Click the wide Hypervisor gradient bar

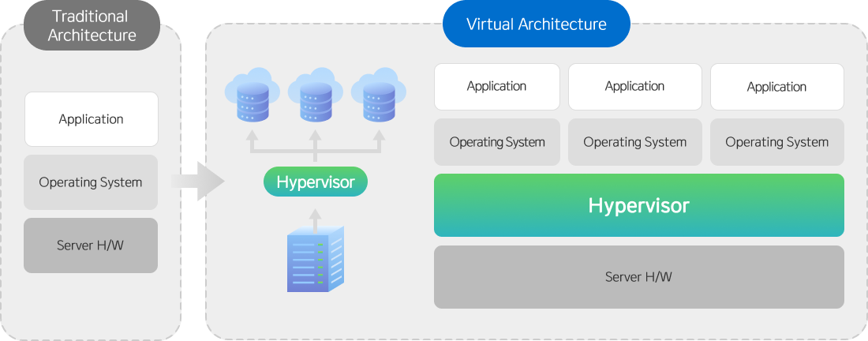click(639, 205)
